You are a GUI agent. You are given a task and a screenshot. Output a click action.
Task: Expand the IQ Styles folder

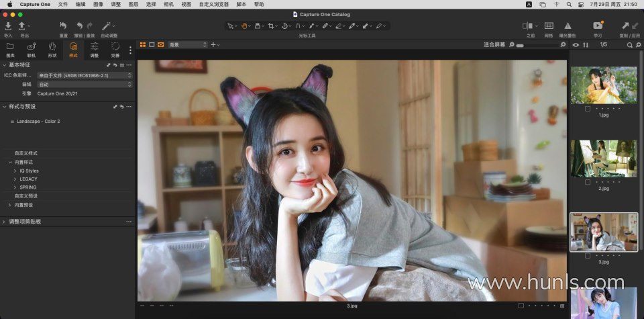click(x=15, y=171)
